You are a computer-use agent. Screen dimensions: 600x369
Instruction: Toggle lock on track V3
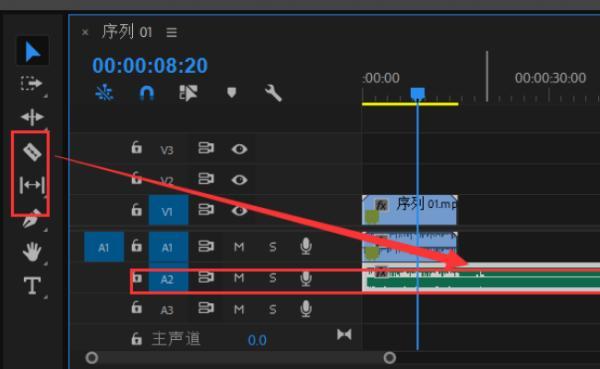[x=137, y=147]
